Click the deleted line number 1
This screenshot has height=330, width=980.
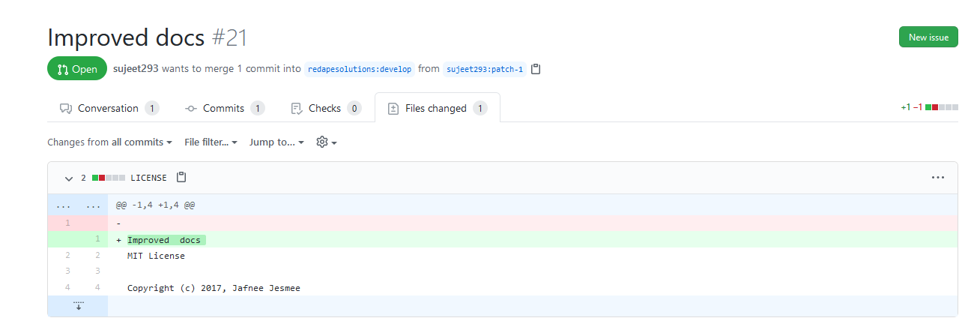(x=67, y=223)
